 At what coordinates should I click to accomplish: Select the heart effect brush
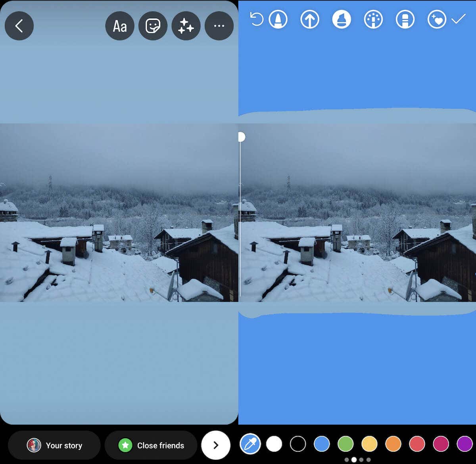coord(437,19)
